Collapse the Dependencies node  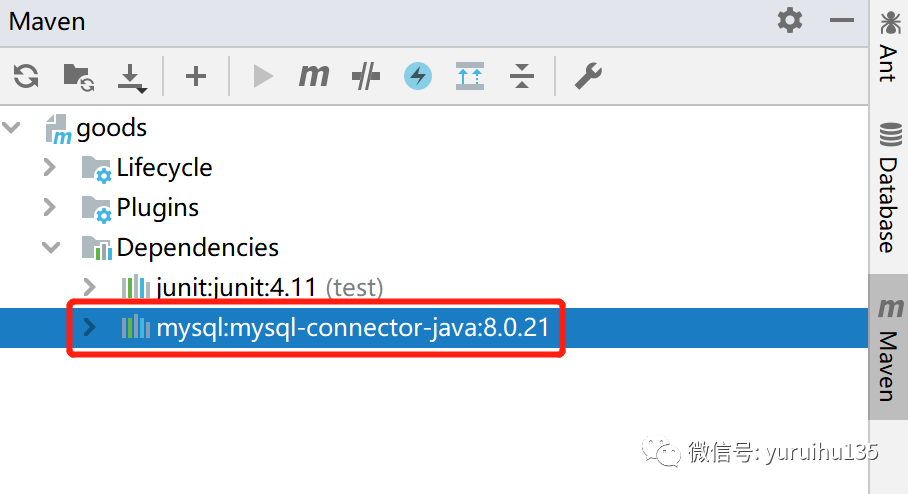pyautogui.click(x=51, y=247)
